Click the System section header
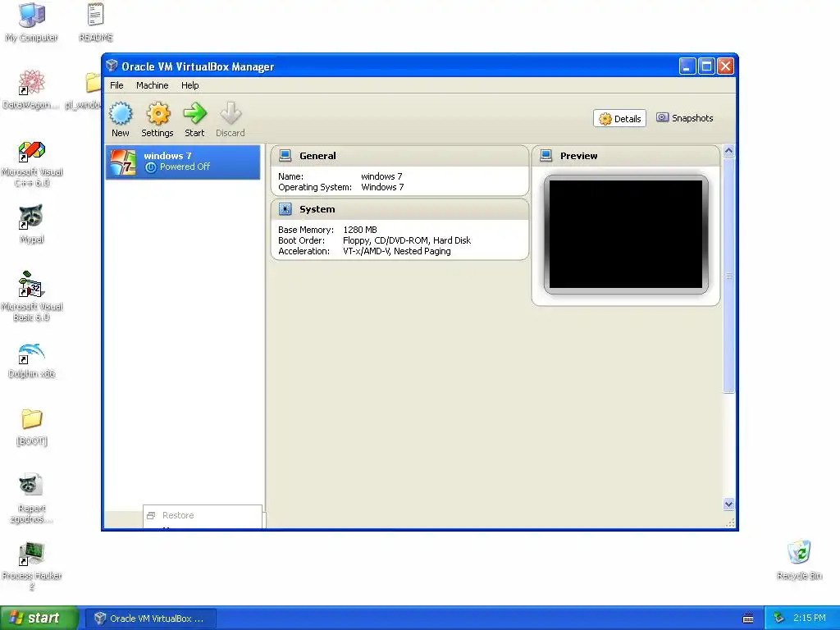 pyautogui.click(x=399, y=209)
